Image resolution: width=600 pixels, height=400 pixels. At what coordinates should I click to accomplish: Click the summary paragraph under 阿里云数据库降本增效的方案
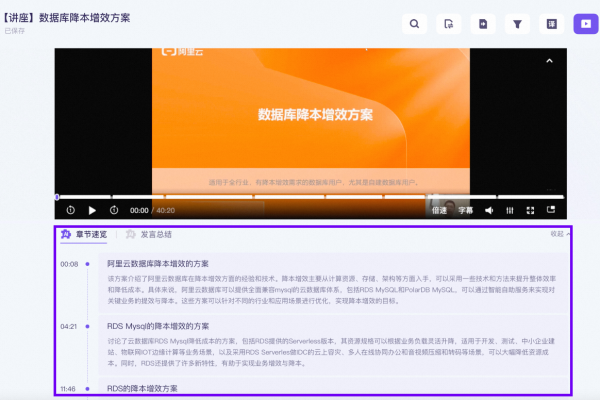[331, 290]
